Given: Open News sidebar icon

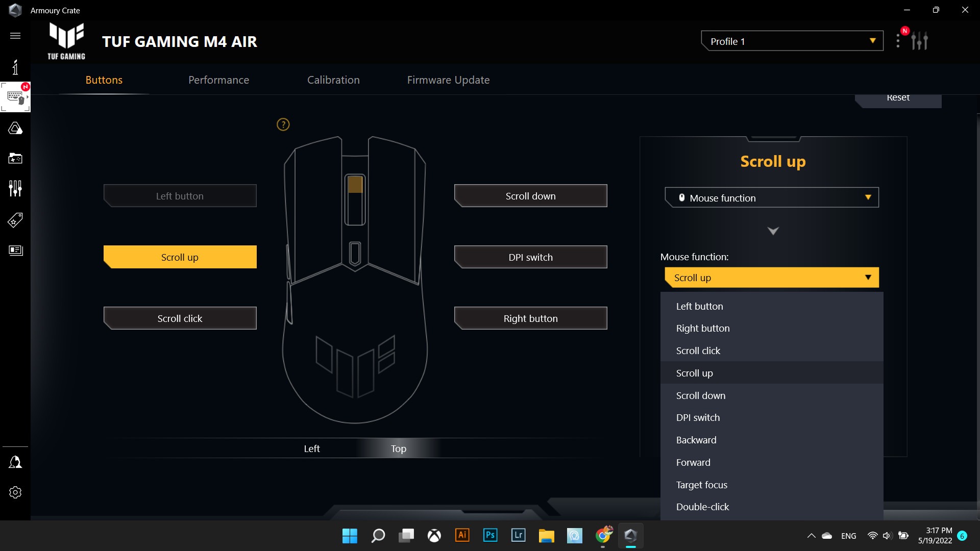Looking at the screenshot, I should [15, 250].
